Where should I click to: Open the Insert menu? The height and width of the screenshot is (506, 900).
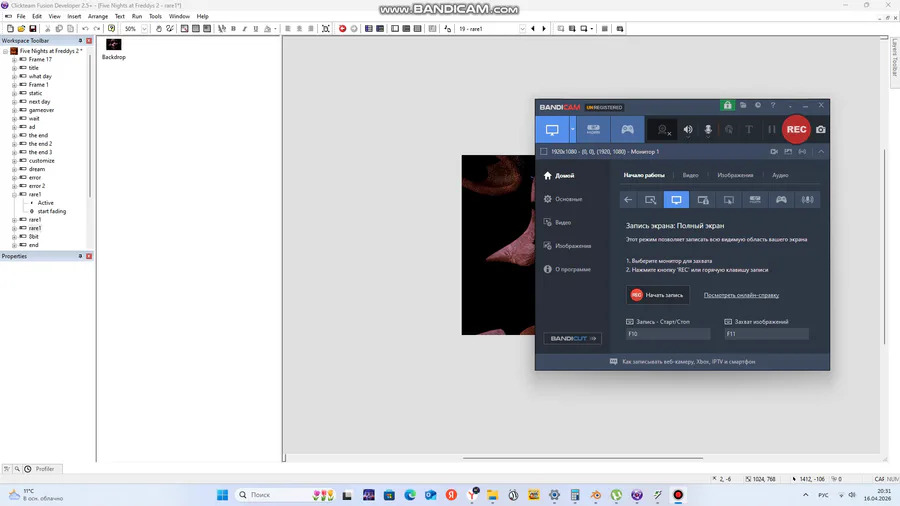point(74,16)
